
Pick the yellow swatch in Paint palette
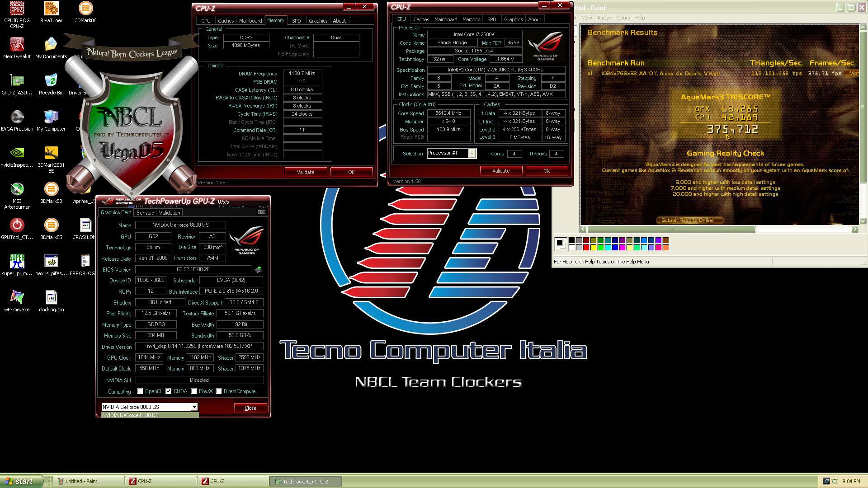point(594,247)
